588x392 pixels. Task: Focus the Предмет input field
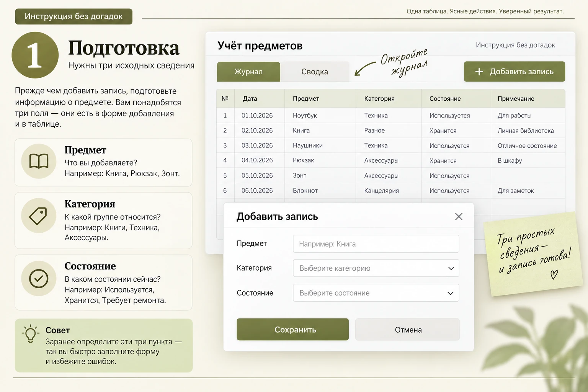pyautogui.click(x=376, y=244)
